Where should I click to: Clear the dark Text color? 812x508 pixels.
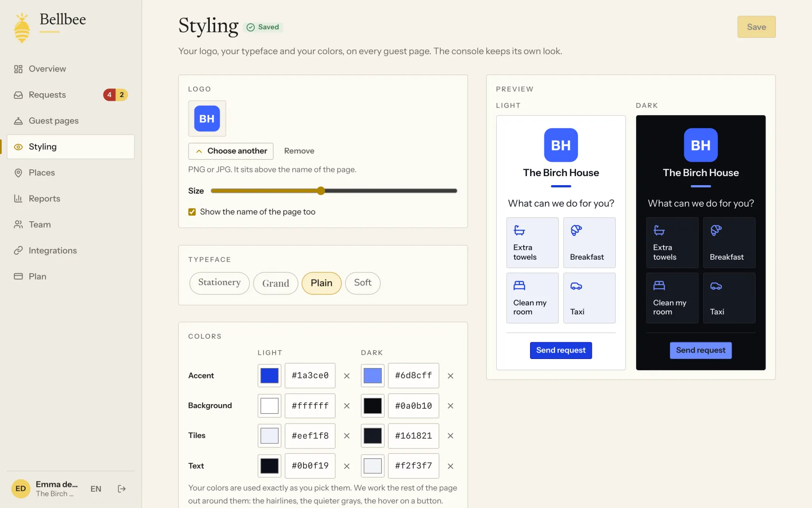click(450, 466)
